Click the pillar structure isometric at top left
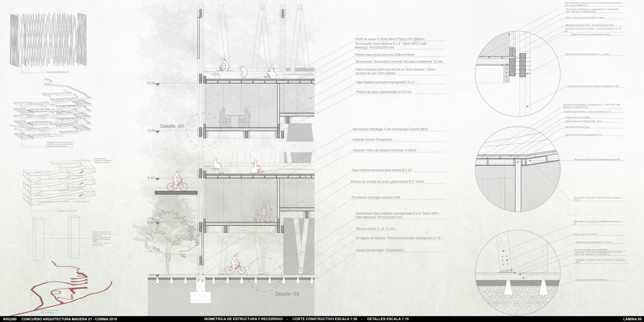The image size is (644, 322). pyautogui.click(x=48, y=40)
